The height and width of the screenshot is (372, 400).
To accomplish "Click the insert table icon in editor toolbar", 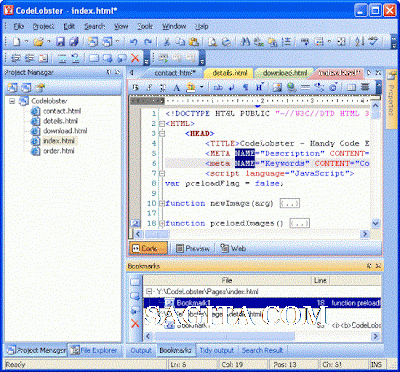I will [351, 88].
